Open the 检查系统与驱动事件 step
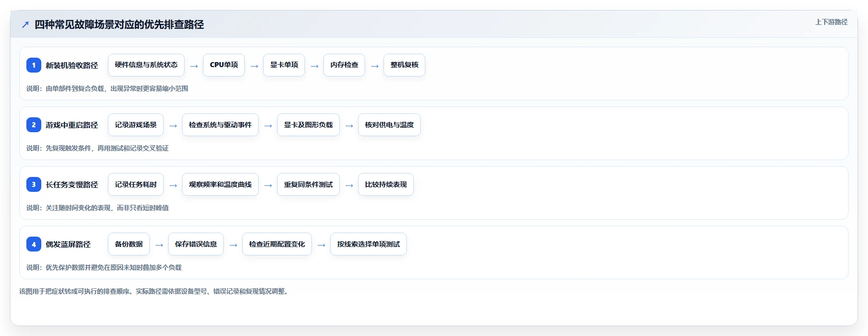The image size is (868, 336). 220,125
